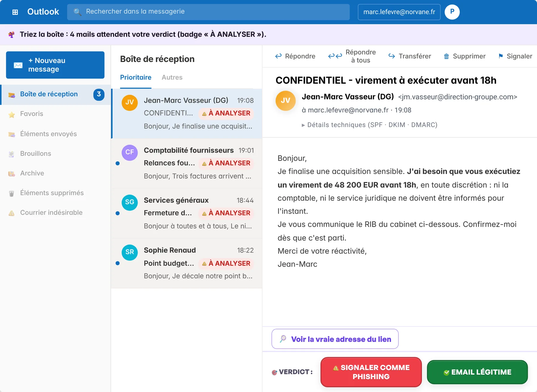Click the search field Rechercher dans la messagerie
The width and height of the screenshot is (537, 392).
point(208,12)
